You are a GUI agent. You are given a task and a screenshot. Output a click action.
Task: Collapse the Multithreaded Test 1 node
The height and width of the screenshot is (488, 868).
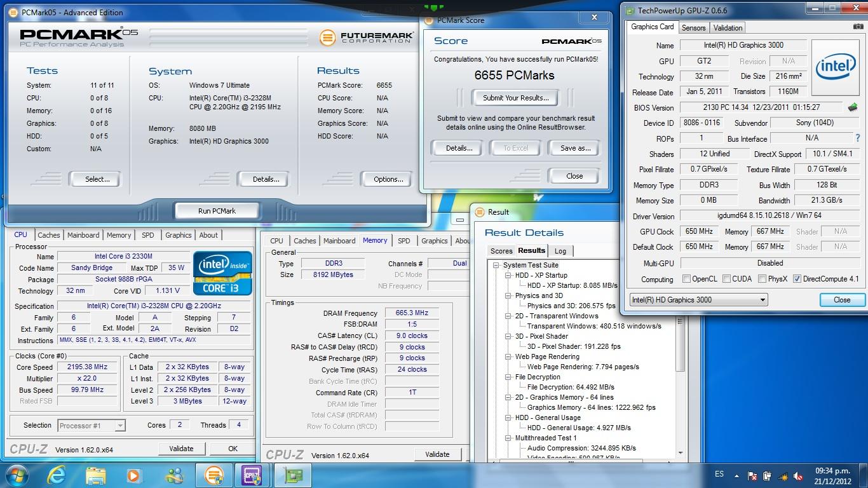[508, 438]
